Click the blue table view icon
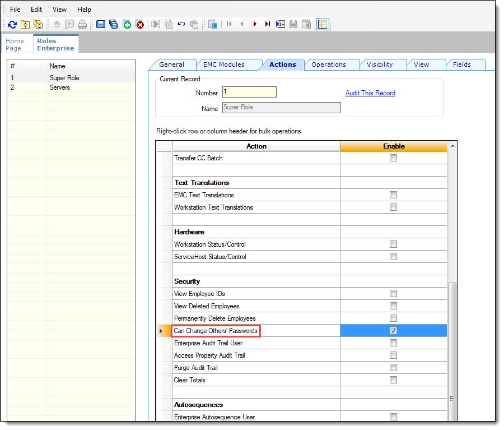 tap(212, 24)
